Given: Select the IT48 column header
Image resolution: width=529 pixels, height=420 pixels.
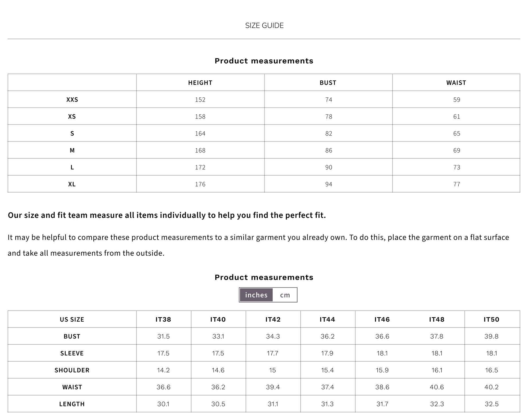Looking at the screenshot, I should click(437, 319).
